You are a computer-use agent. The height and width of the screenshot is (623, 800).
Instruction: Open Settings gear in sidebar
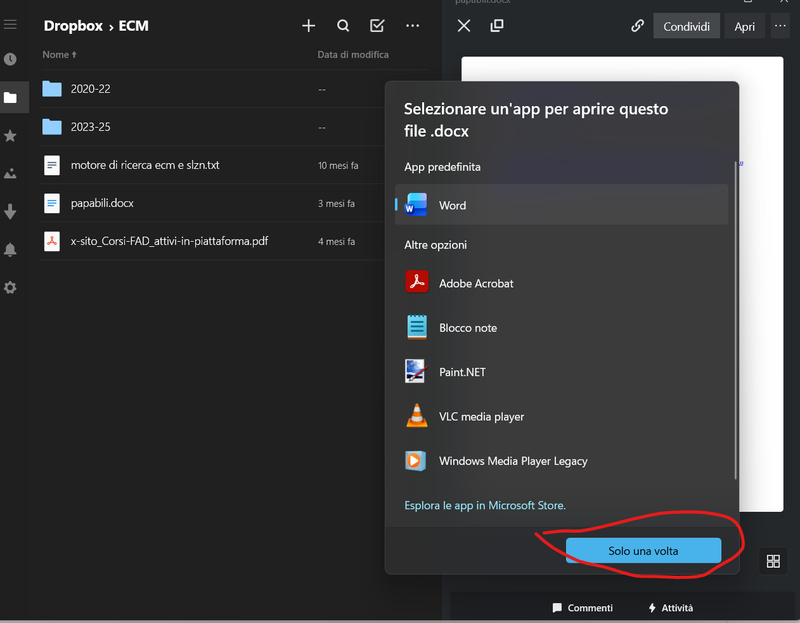click(x=10, y=287)
